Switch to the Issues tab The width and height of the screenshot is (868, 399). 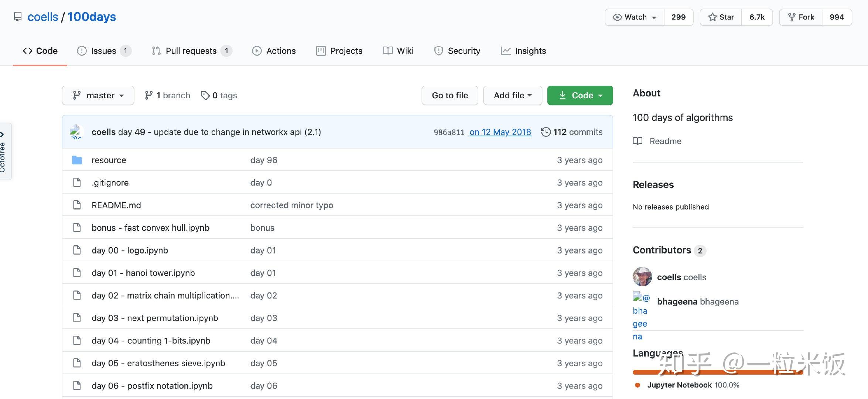click(x=103, y=51)
